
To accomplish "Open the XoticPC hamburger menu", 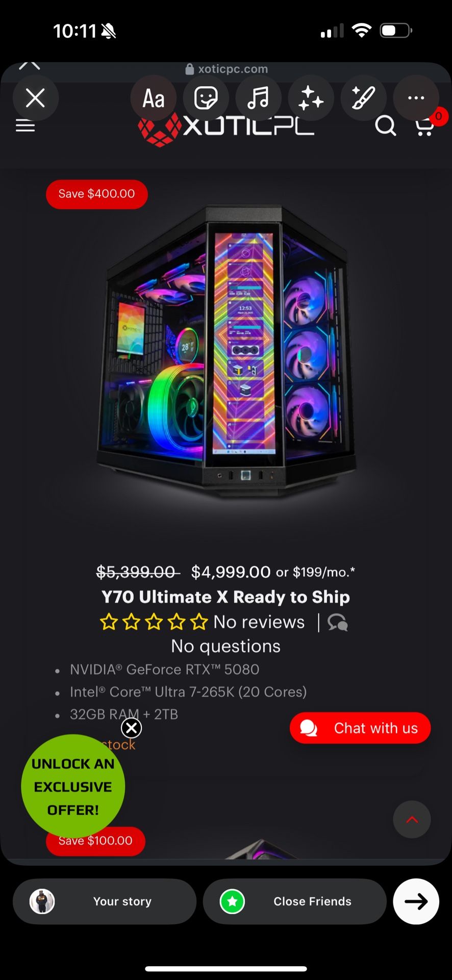I will [25, 126].
